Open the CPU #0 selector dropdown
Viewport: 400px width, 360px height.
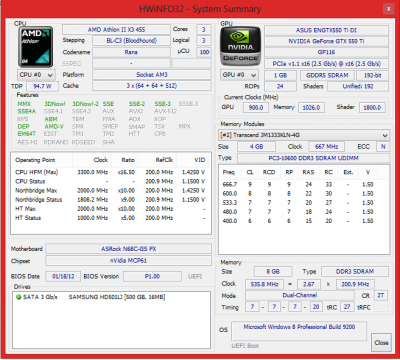[36, 75]
